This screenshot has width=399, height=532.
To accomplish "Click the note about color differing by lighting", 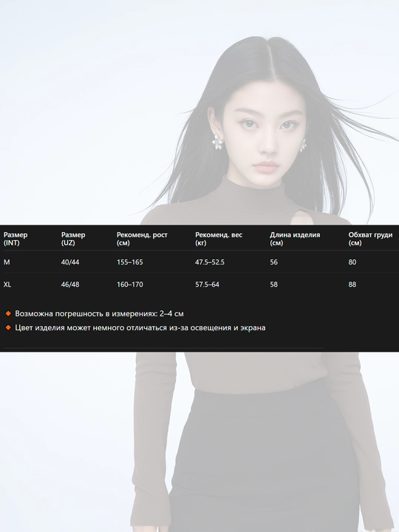I will [x=140, y=328].
